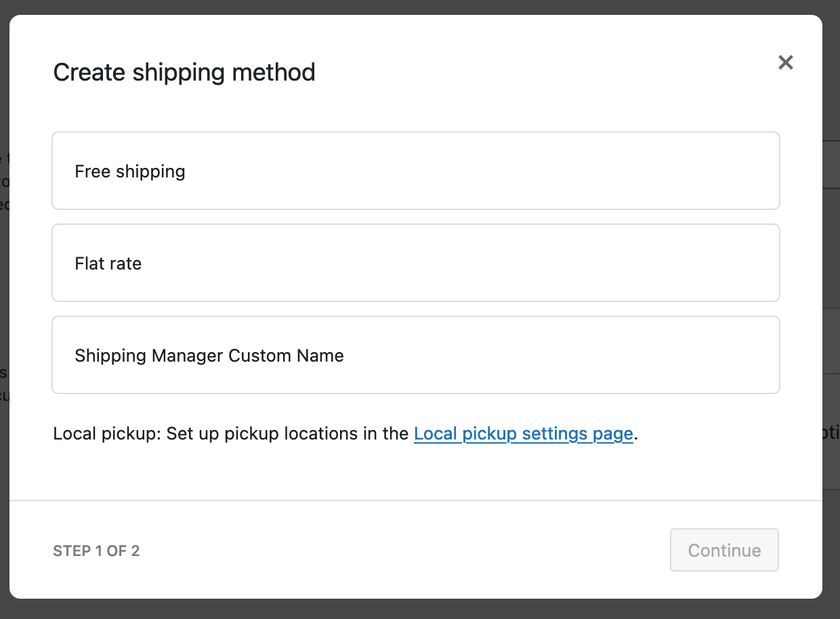
Task: Select the Free shipping method option
Action: coord(415,171)
